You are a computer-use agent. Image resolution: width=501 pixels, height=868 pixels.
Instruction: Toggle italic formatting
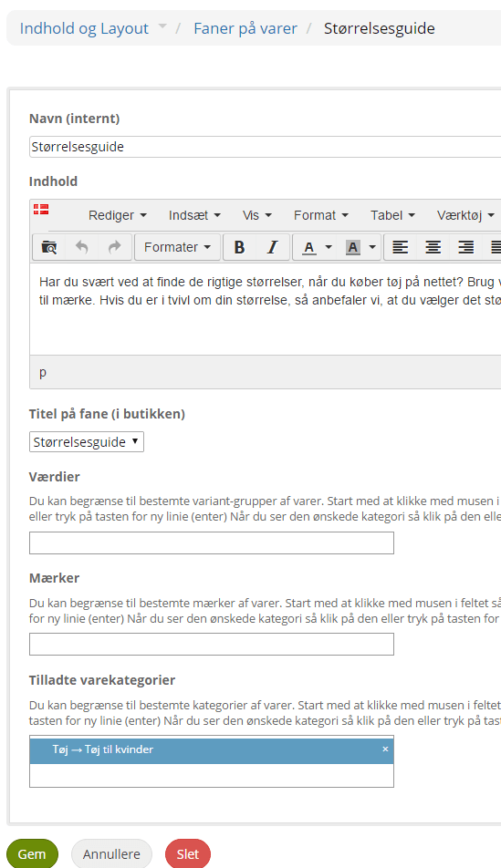point(273,247)
